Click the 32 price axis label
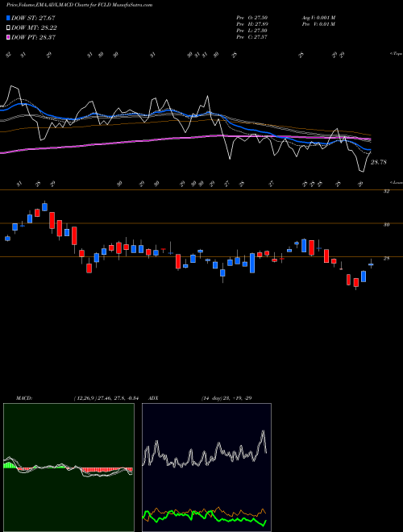The width and height of the screenshot is (403, 532). click(x=386, y=191)
